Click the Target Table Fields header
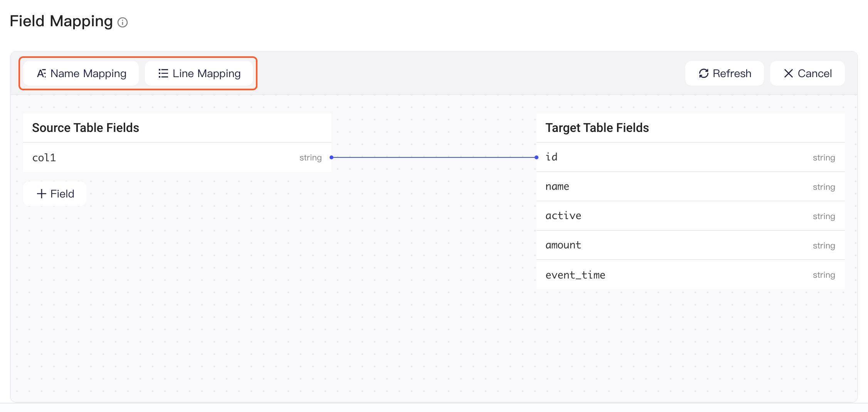868x412 pixels. [x=597, y=128]
